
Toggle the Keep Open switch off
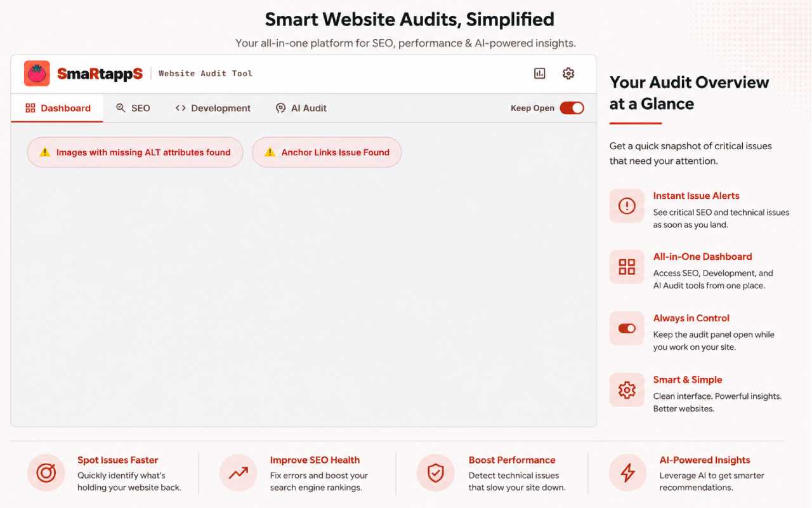[572, 108]
